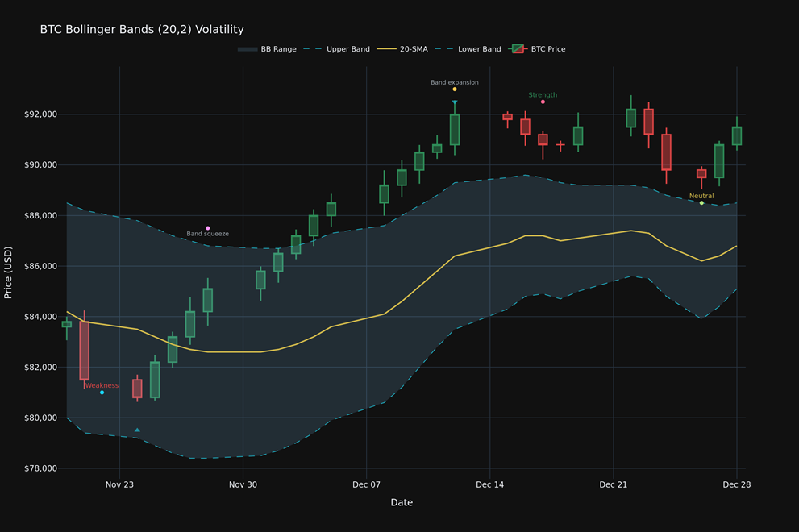Click the up-triangle marker near $79,500
The image size is (799, 532).
coord(137,430)
